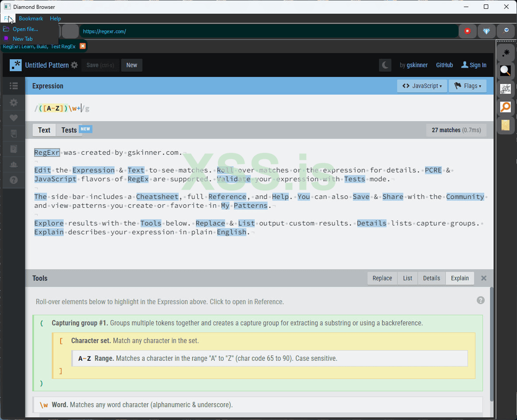Viewport: 517px width, 420px height.
Task: Click the Sign In link
Action: click(474, 65)
